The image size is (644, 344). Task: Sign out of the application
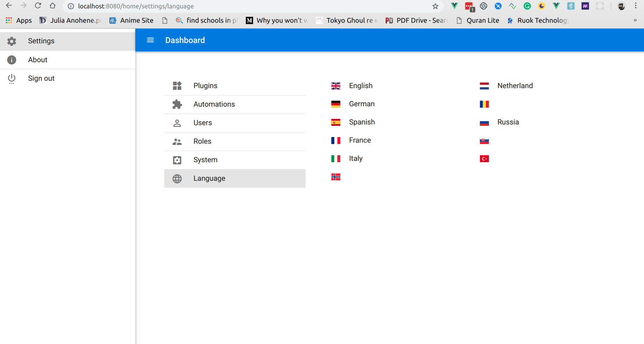pyautogui.click(x=41, y=78)
